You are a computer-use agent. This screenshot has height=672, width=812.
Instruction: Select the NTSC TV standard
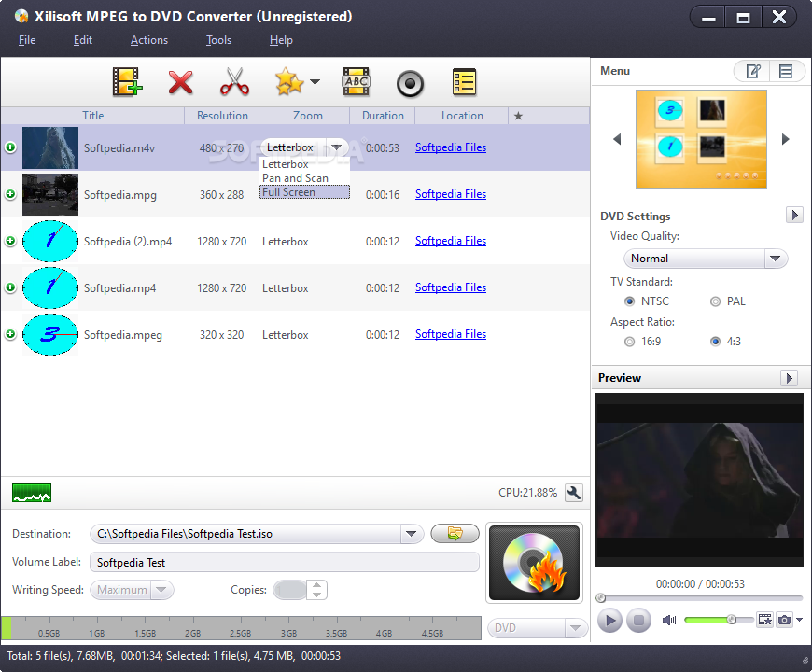[x=630, y=301]
